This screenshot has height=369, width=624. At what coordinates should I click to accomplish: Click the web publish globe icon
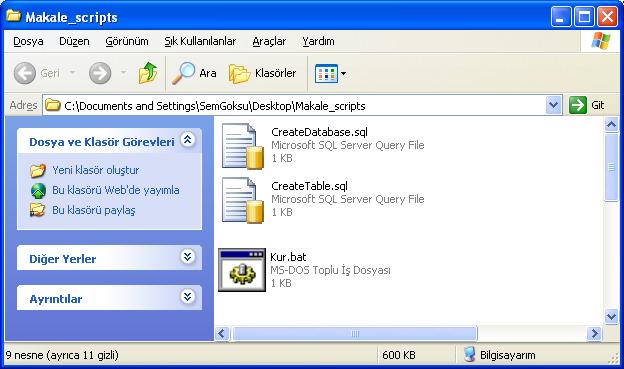pyautogui.click(x=38, y=191)
